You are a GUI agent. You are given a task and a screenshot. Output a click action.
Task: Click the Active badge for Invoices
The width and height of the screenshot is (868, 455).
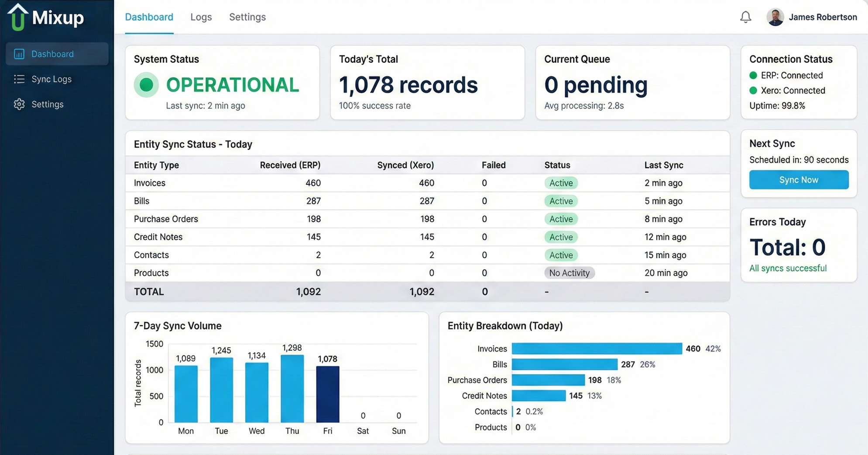point(561,183)
